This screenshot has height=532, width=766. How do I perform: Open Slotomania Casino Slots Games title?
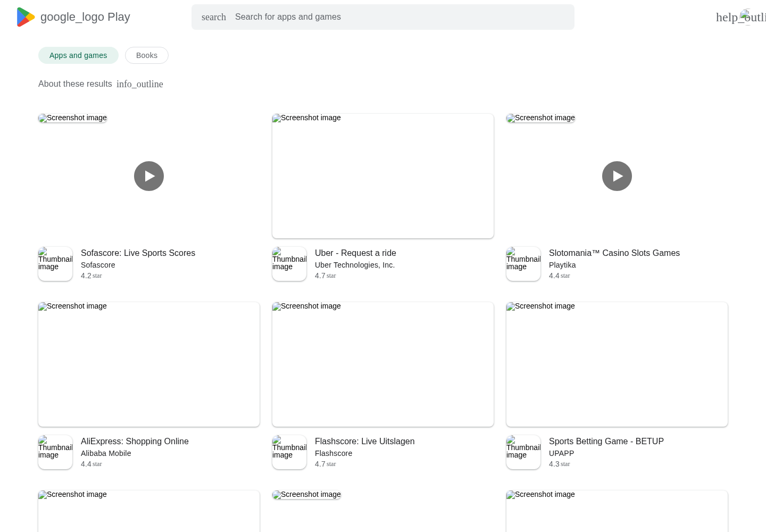click(x=614, y=253)
